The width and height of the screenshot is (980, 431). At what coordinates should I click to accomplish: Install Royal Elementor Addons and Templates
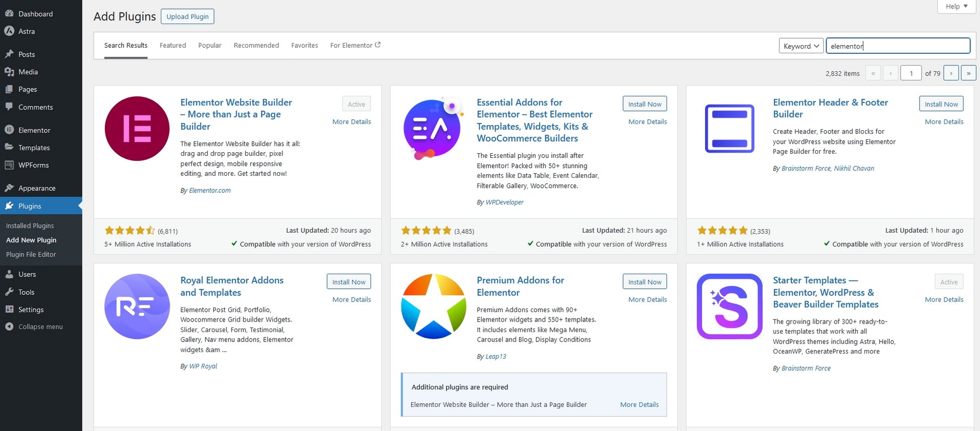(x=349, y=282)
